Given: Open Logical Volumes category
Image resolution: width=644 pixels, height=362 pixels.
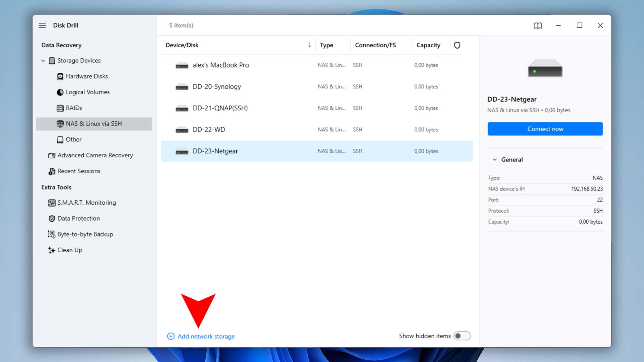Looking at the screenshot, I should tap(88, 92).
